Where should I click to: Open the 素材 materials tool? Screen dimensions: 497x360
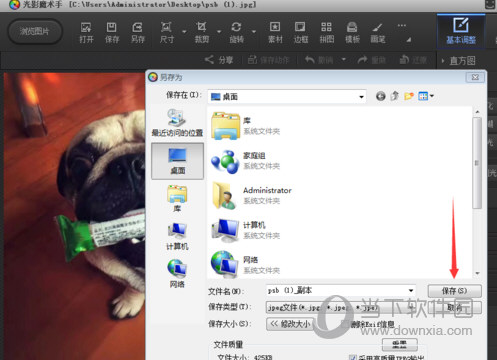275,32
